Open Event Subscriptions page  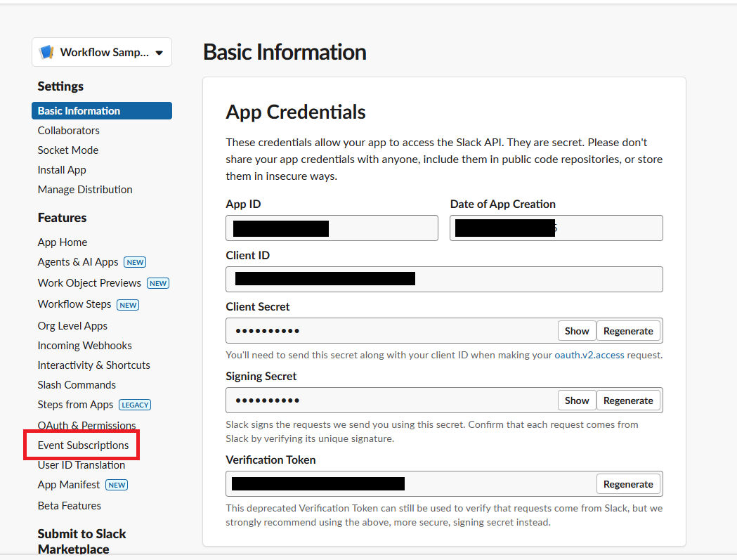(83, 445)
